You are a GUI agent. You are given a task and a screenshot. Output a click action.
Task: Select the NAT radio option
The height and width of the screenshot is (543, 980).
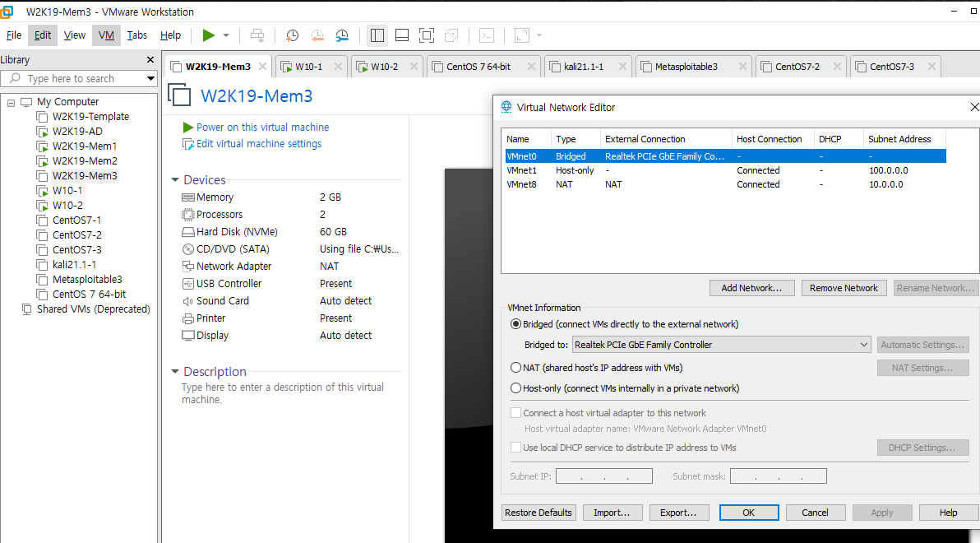coord(515,368)
